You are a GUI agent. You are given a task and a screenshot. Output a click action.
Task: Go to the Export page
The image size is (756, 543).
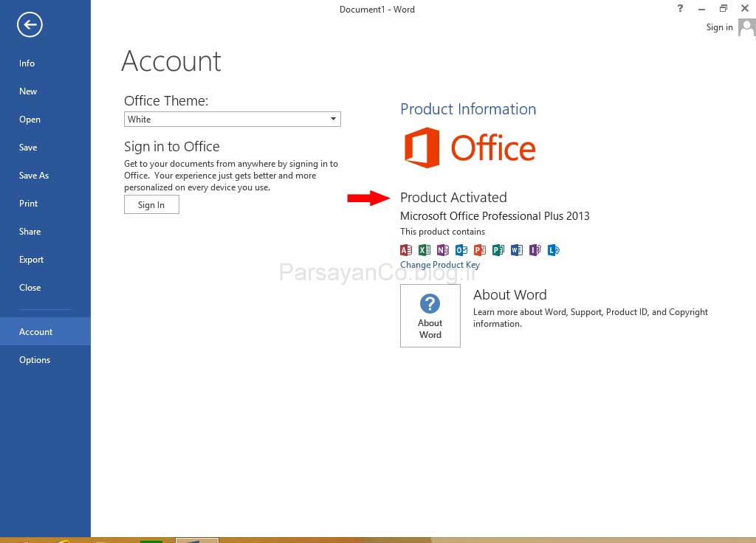[45, 259]
